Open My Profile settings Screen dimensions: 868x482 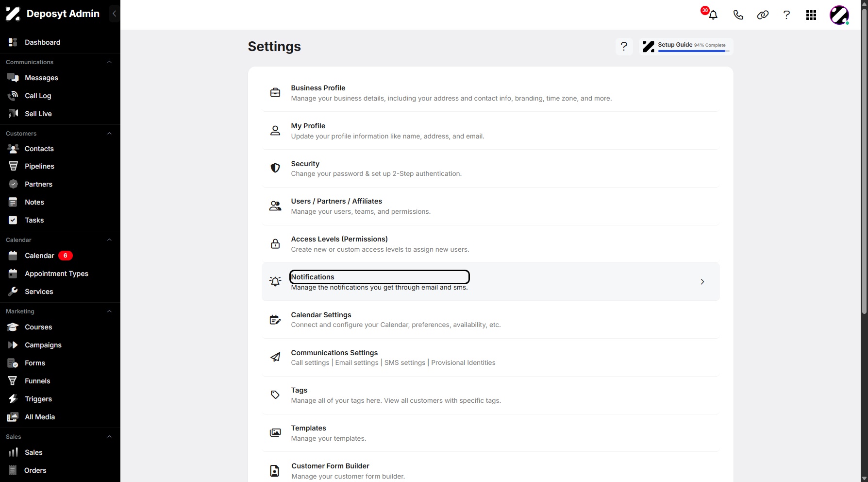click(491, 131)
